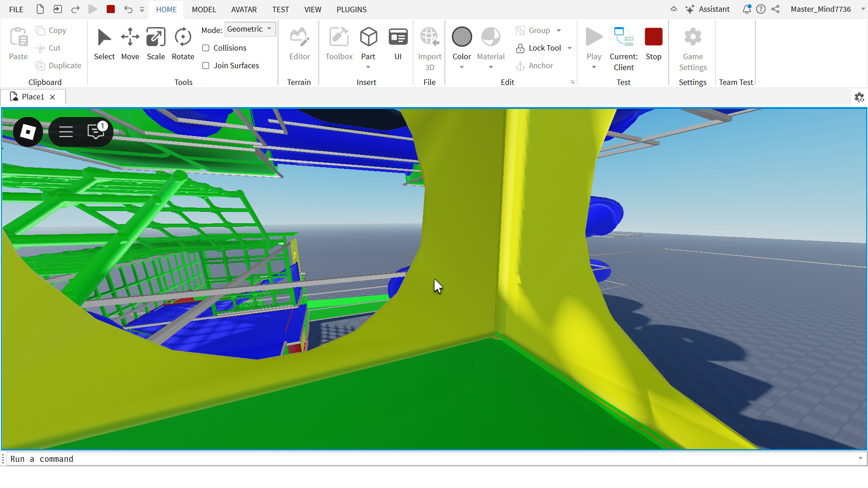The height and width of the screenshot is (488, 868).
Task: Expand the Lock Tool dropdown arrow
Action: (570, 48)
